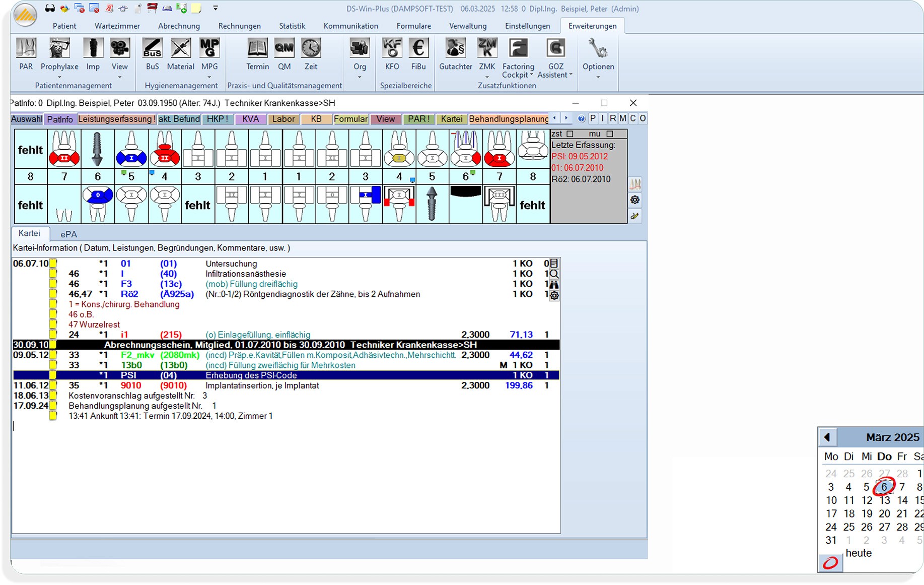Open the Zeit clock icon

(x=311, y=48)
